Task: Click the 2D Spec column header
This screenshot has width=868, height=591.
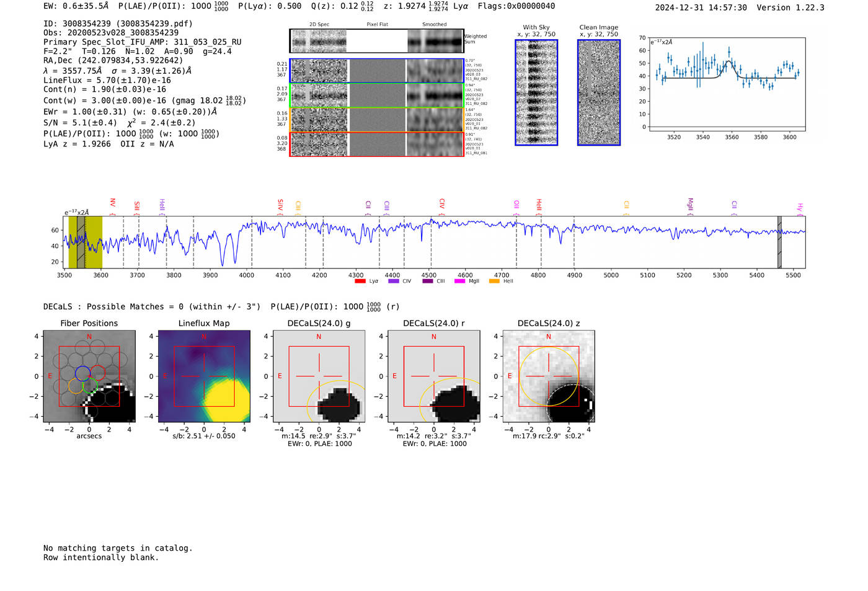Action: [x=319, y=25]
